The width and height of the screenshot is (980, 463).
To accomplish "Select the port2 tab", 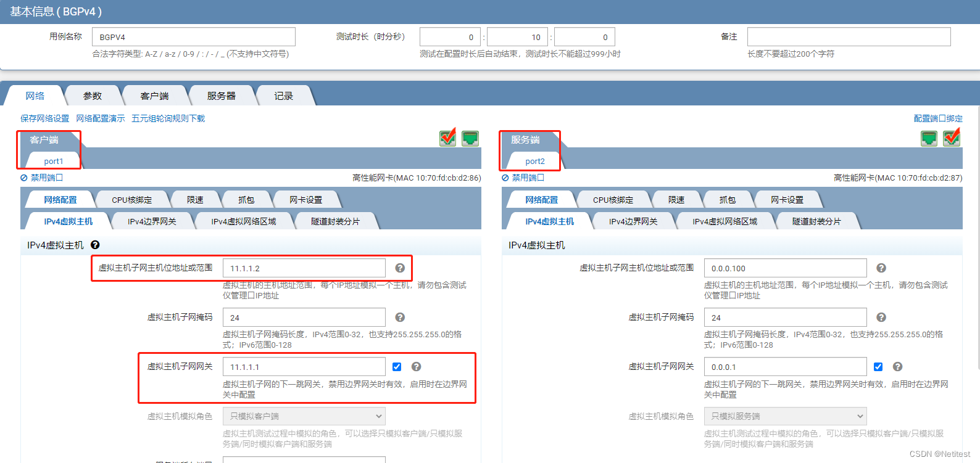I will pos(535,161).
